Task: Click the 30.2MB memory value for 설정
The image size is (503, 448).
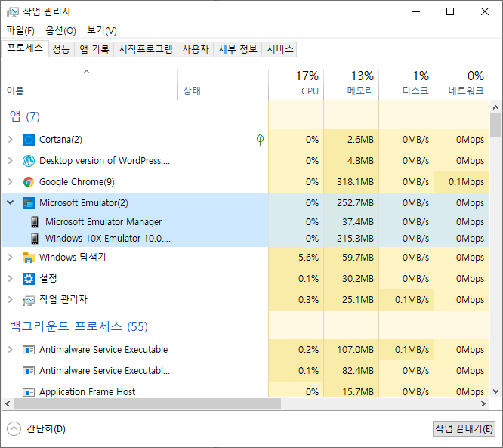Action: [358, 279]
